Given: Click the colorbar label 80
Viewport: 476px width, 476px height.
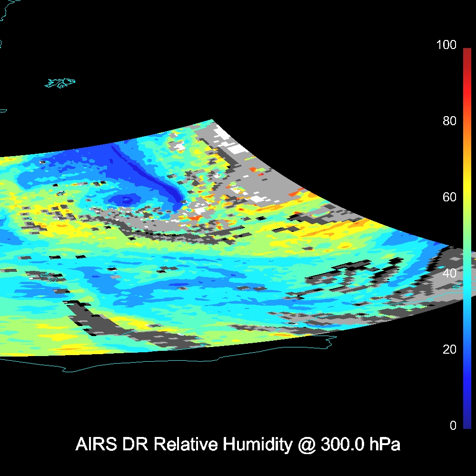Looking at the screenshot, I should (449, 121).
